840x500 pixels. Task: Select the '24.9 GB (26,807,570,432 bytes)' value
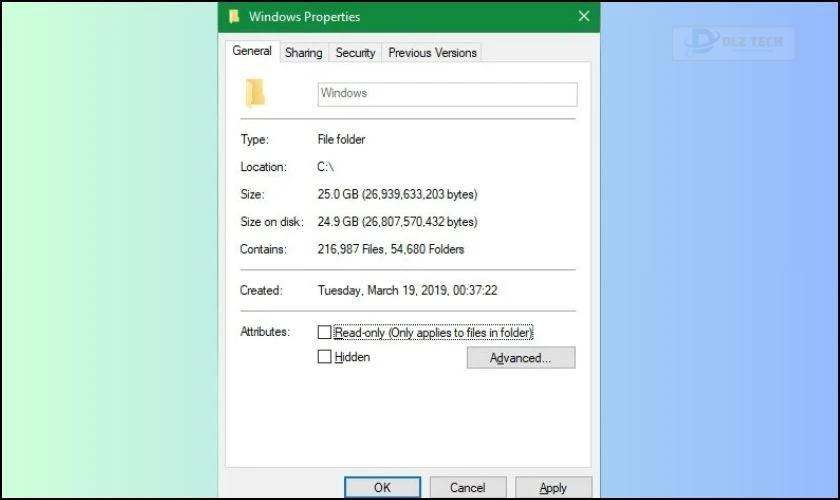tap(397, 221)
